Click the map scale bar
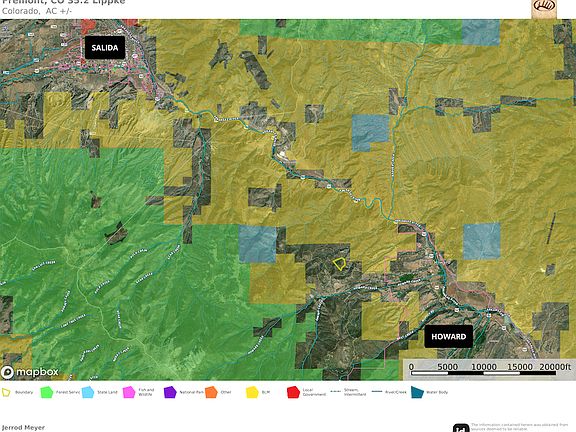The width and height of the screenshot is (576, 432). click(483, 373)
